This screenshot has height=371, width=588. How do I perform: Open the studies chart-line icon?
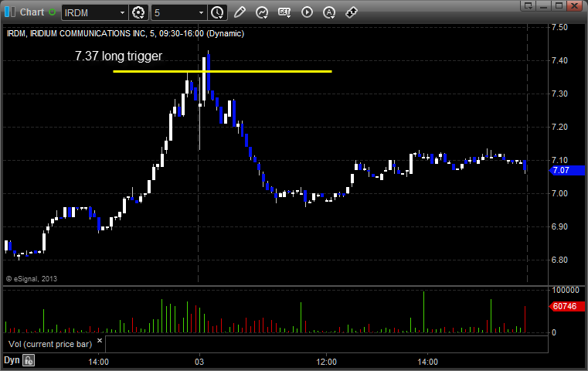[262, 12]
